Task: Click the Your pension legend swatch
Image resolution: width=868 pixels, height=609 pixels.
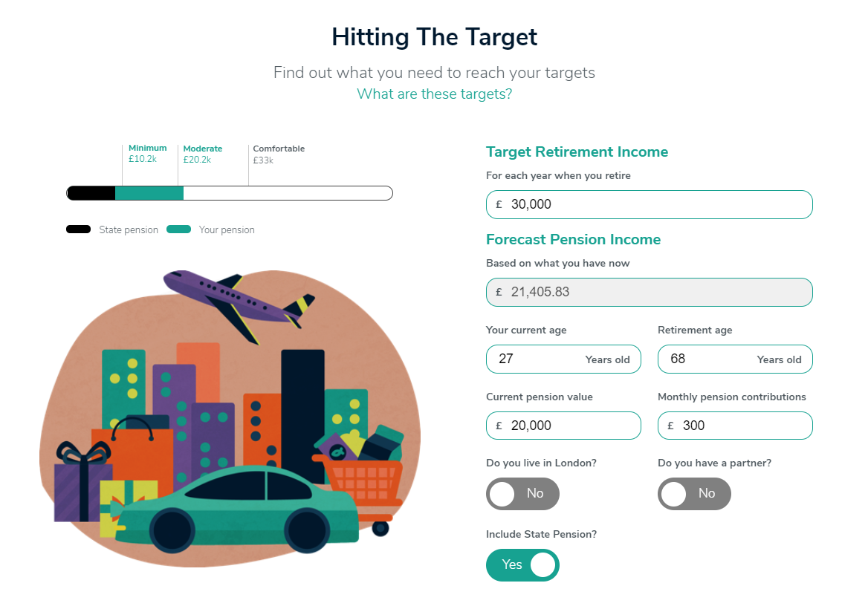Action: pyautogui.click(x=178, y=229)
